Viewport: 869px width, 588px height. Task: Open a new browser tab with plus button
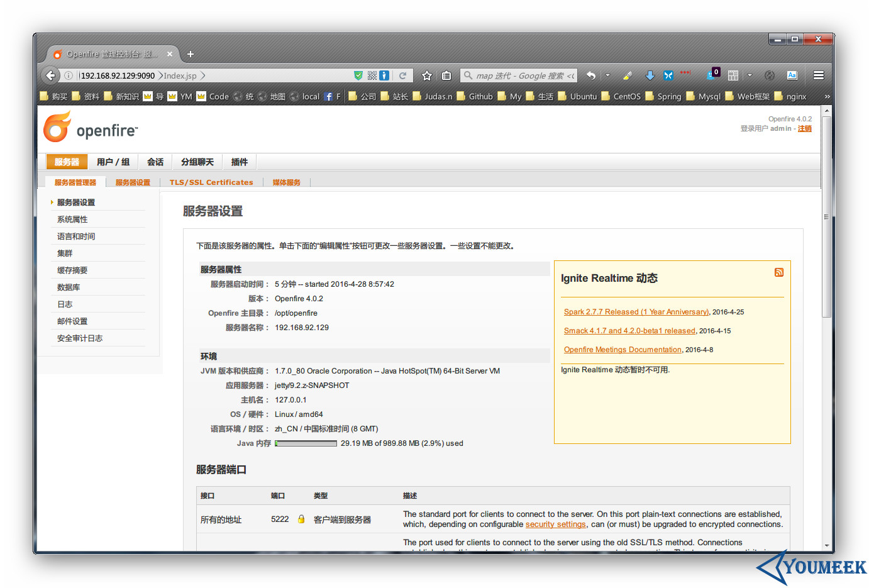click(x=191, y=54)
